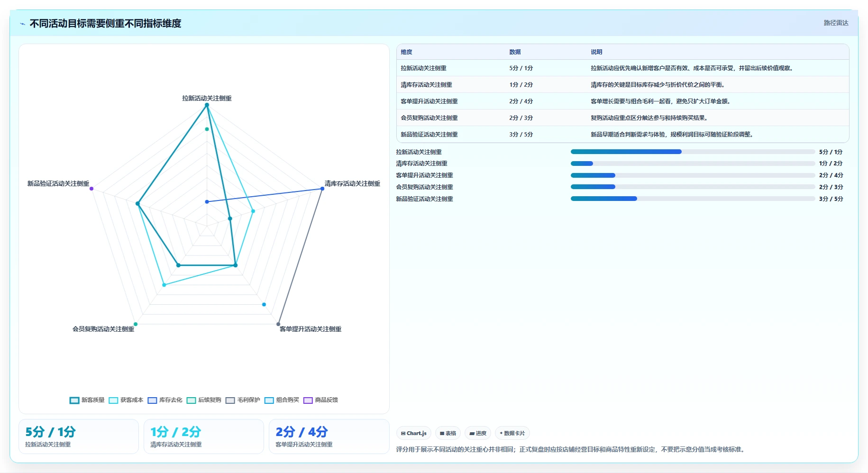Toggle the 获客成本 legend series
This screenshot has width=868, height=473.
(126, 400)
